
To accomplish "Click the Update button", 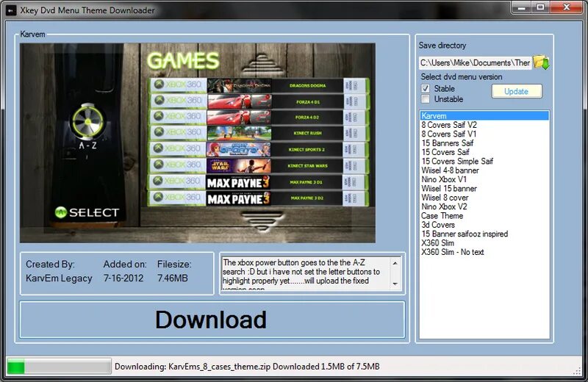I will (517, 91).
